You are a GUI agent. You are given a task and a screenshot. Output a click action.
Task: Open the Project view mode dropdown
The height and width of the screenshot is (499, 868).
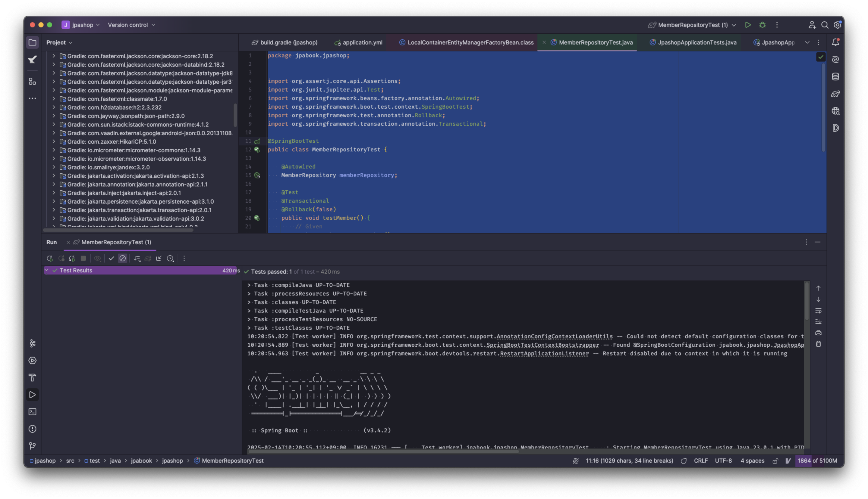(59, 43)
